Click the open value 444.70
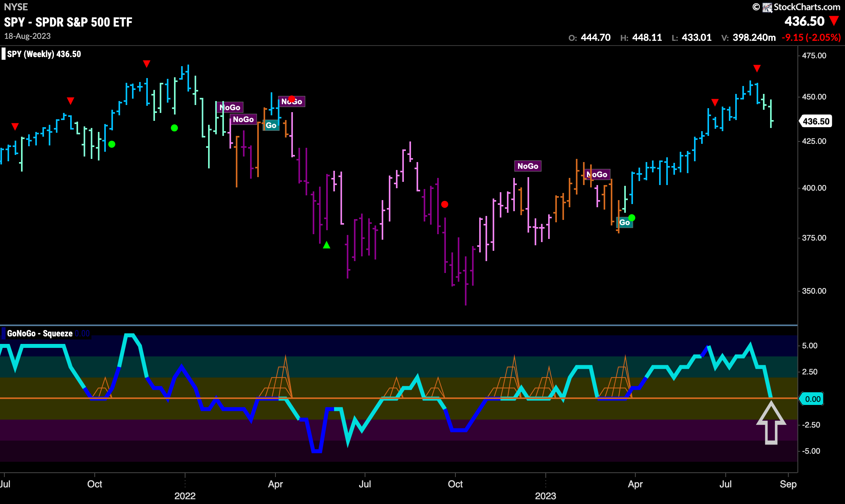The width and height of the screenshot is (845, 504). coord(596,38)
